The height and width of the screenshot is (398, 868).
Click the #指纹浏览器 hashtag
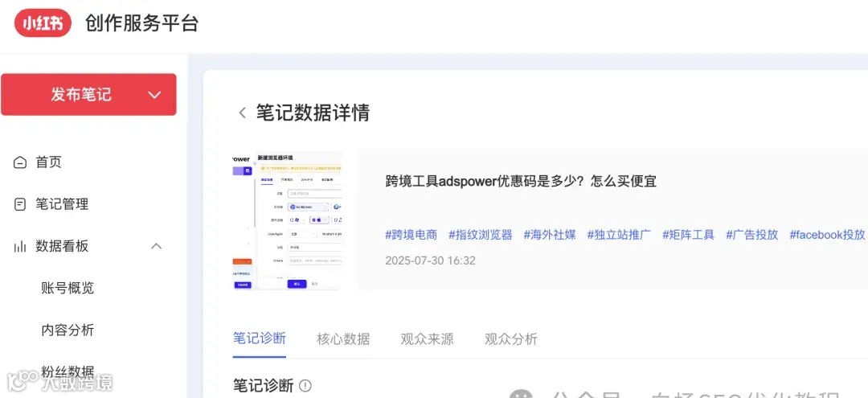click(481, 235)
